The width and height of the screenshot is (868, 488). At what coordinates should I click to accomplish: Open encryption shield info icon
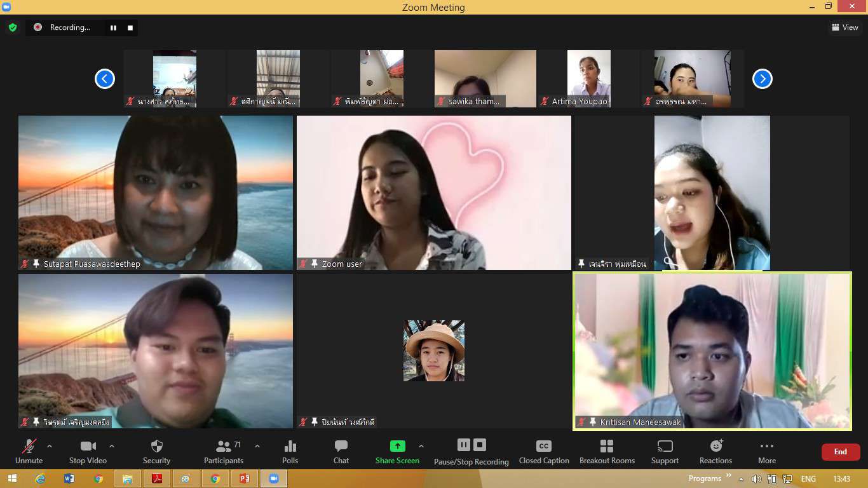pos(12,27)
